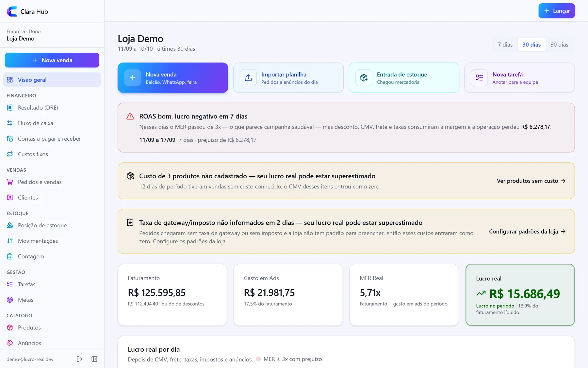Click the Clara Hub logo
The image size is (588, 368).
12,11
